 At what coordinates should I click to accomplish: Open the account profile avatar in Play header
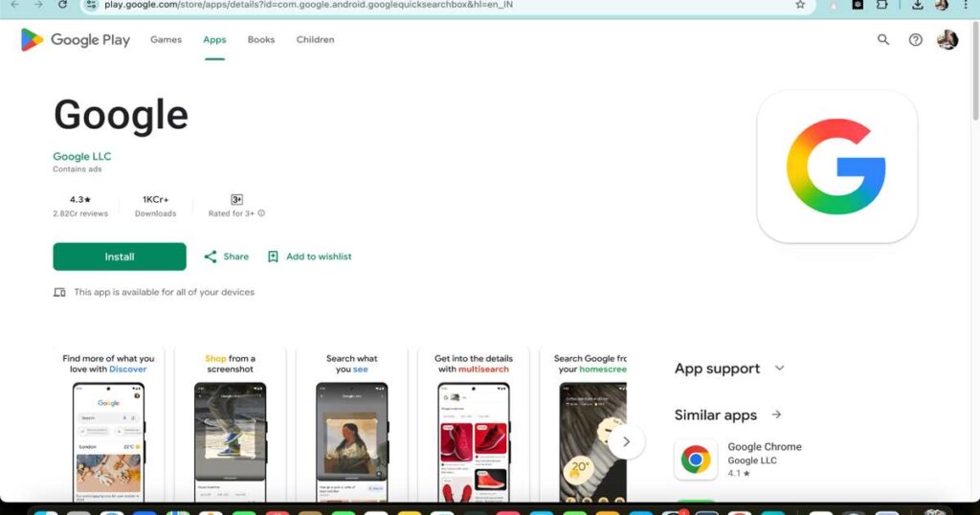(x=947, y=39)
